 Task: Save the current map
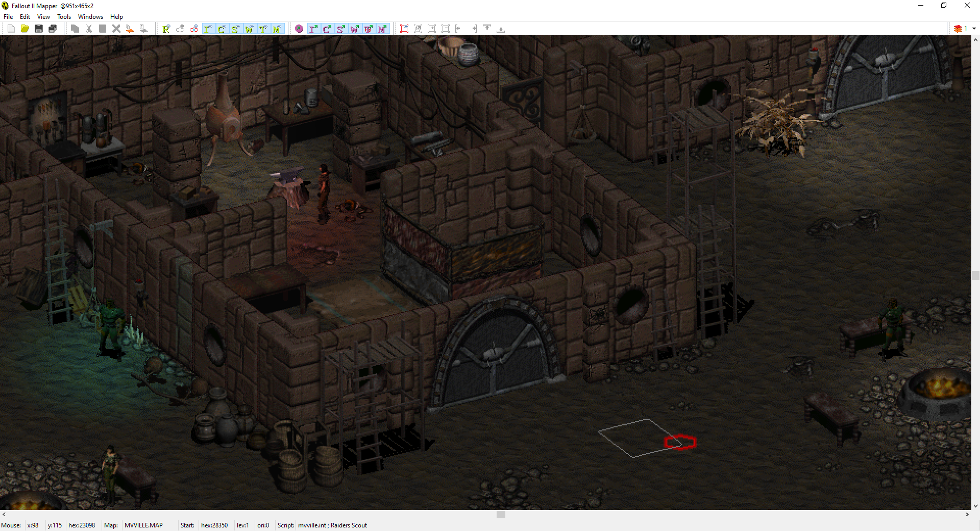point(38,29)
